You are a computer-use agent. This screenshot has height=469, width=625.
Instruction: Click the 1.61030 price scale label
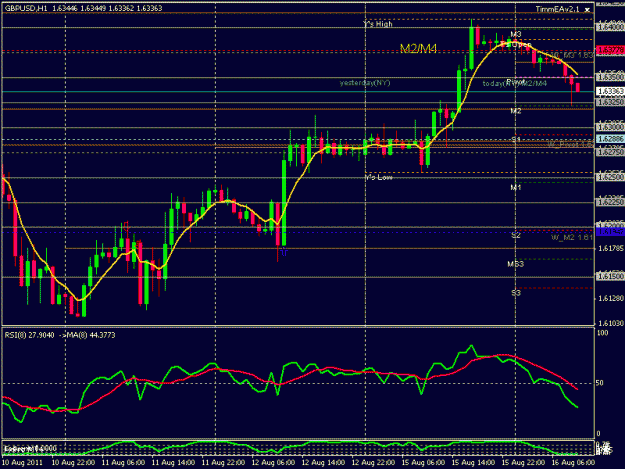click(611, 324)
